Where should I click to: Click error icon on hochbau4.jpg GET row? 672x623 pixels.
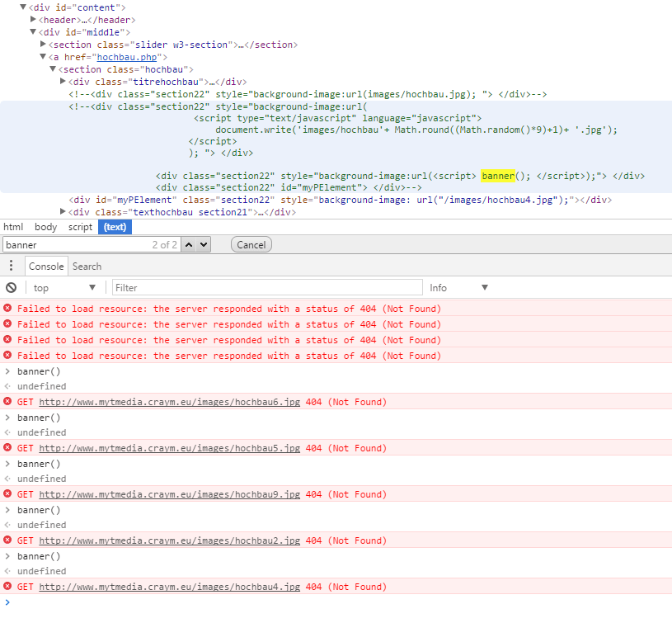point(7,587)
